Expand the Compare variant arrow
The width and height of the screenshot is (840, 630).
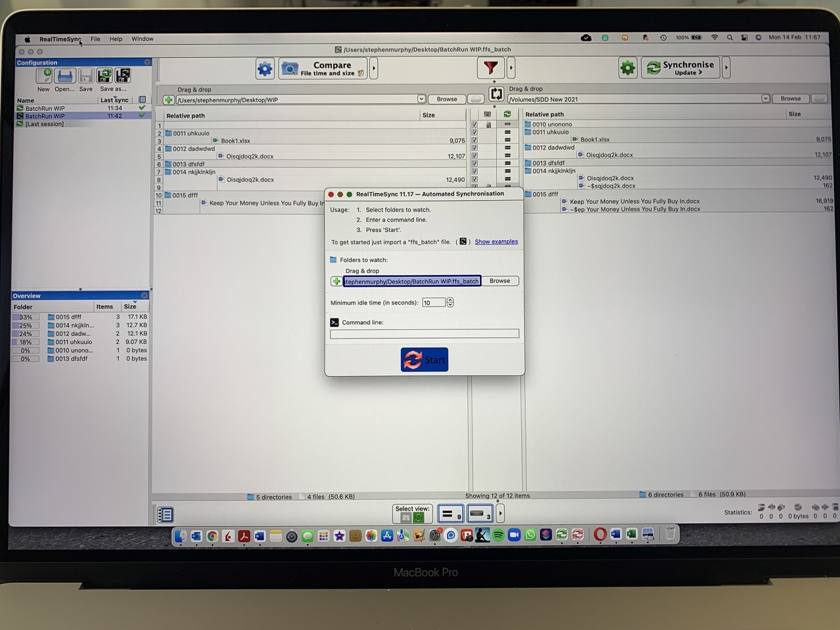coord(374,68)
